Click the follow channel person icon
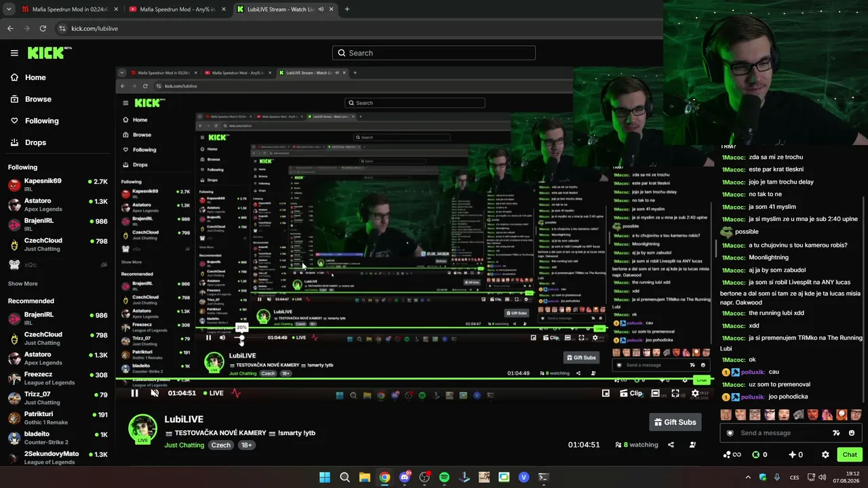The image size is (868, 488). (692, 445)
